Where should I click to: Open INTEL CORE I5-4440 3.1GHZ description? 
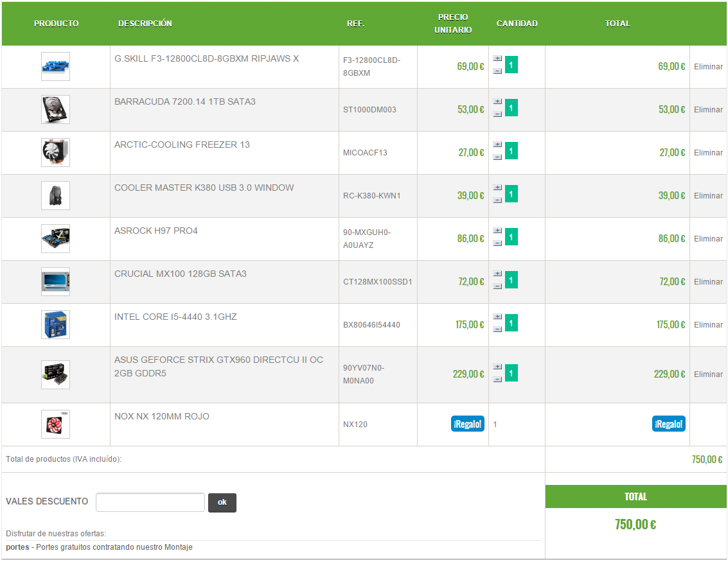click(x=175, y=317)
